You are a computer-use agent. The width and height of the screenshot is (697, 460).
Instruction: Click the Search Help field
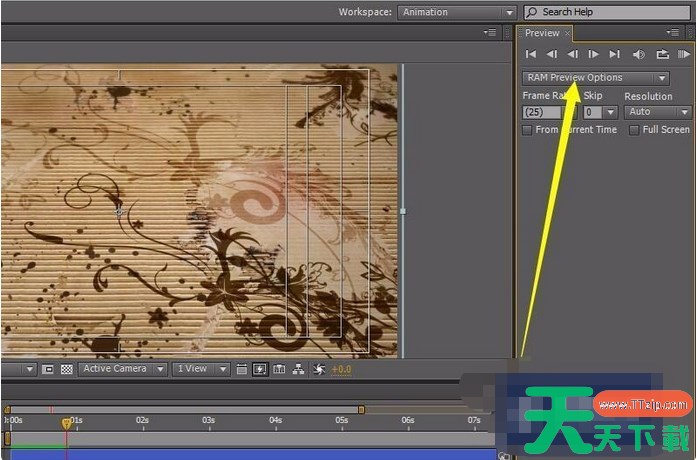tap(608, 12)
